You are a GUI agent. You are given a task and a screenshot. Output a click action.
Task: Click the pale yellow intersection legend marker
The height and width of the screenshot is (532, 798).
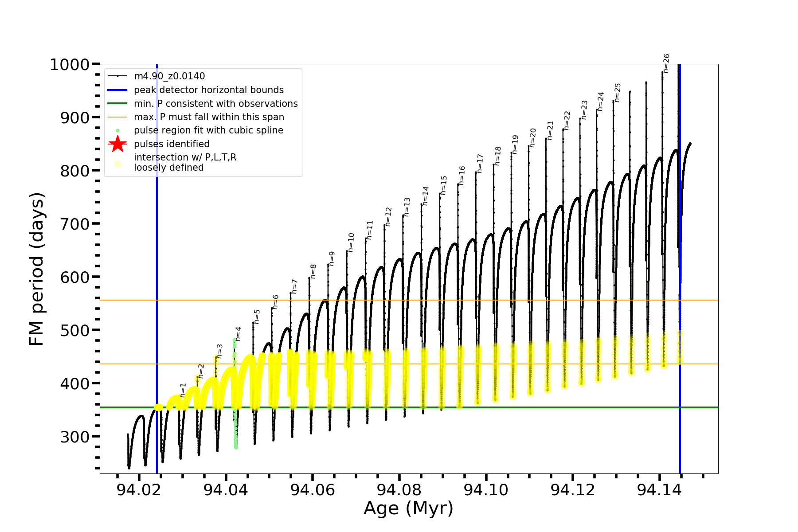coord(117,164)
